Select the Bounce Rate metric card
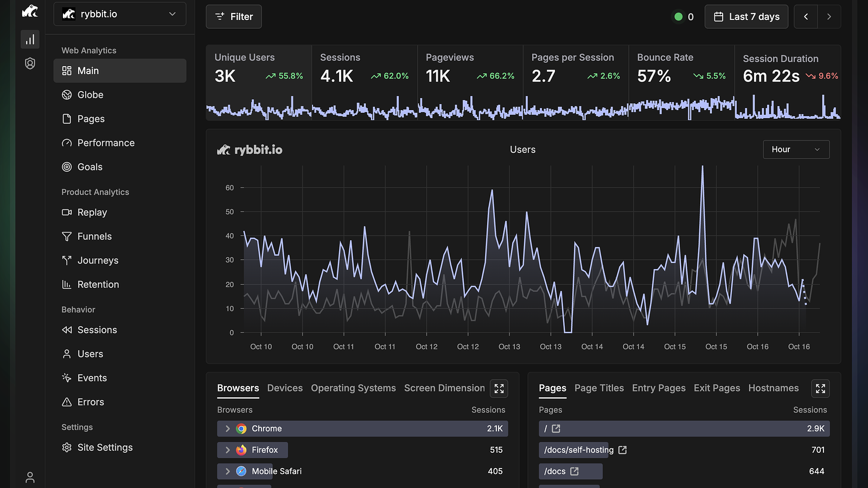Image resolution: width=868 pixels, height=488 pixels. [x=681, y=82]
